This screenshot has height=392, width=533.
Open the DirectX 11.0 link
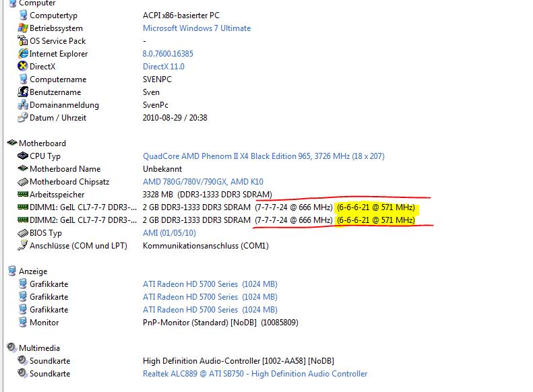(x=164, y=67)
